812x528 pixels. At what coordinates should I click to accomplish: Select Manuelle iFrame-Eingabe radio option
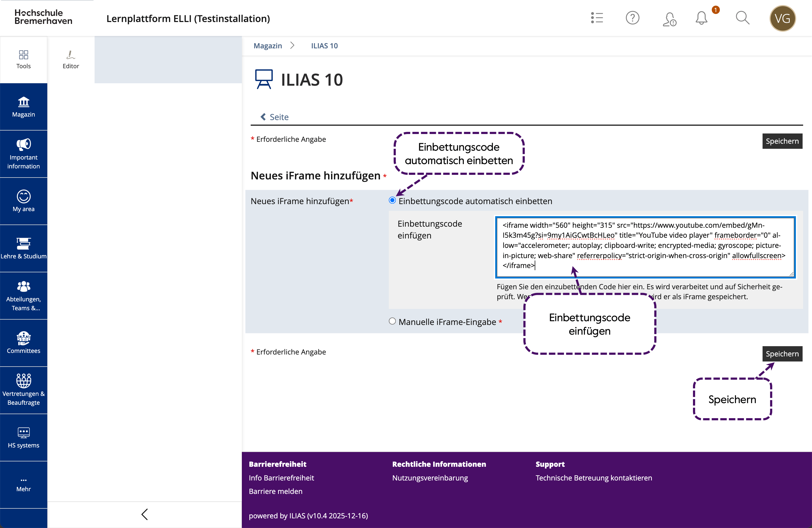point(392,321)
